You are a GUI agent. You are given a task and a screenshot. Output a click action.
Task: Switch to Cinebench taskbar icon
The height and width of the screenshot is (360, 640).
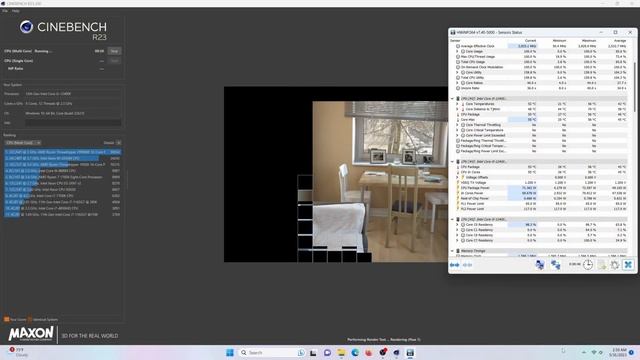pos(396,352)
